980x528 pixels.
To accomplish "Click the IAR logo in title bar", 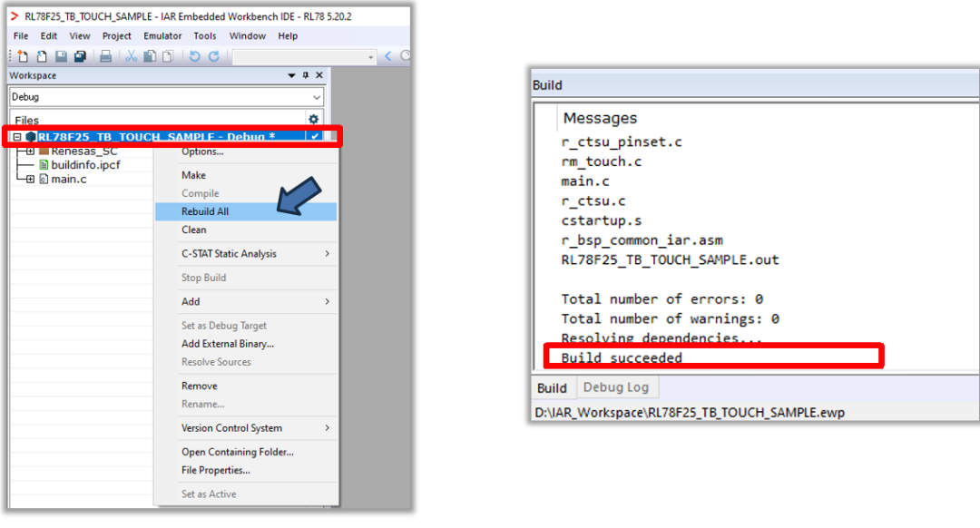I will click(14, 16).
